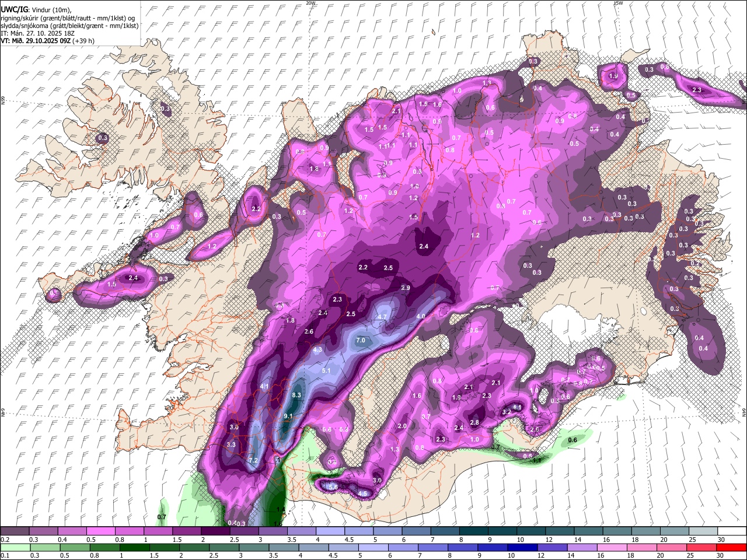Click the 7.2 precipitation value on map
The image size is (747, 560).
point(253,460)
